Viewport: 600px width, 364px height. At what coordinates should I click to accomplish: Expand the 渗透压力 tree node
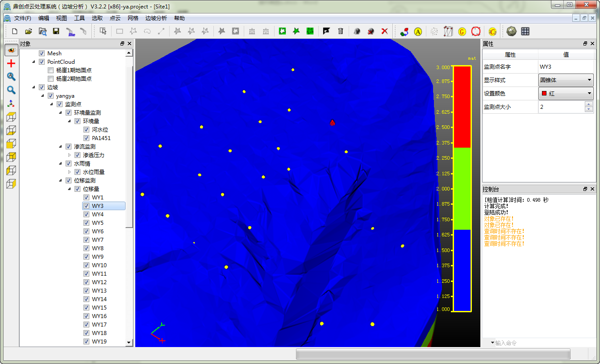point(69,155)
